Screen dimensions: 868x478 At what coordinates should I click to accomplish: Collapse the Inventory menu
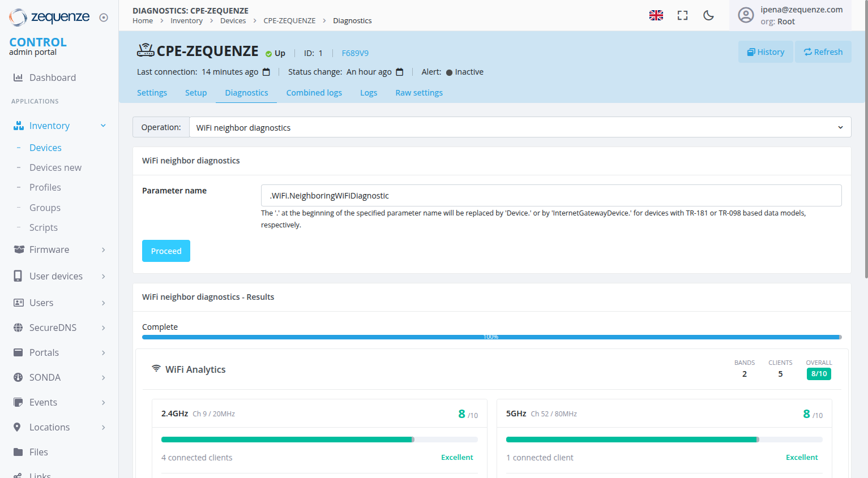pos(103,126)
